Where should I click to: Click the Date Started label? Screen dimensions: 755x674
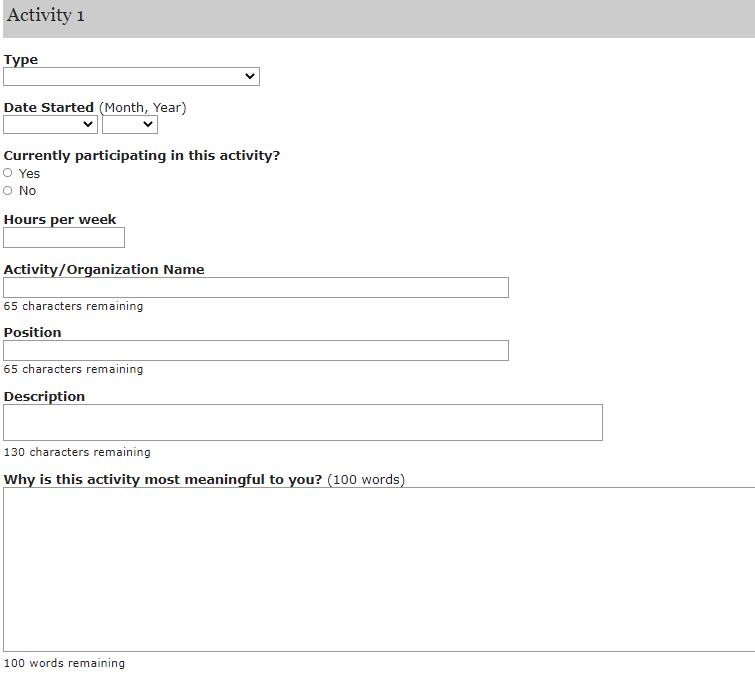(x=49, y=108)
